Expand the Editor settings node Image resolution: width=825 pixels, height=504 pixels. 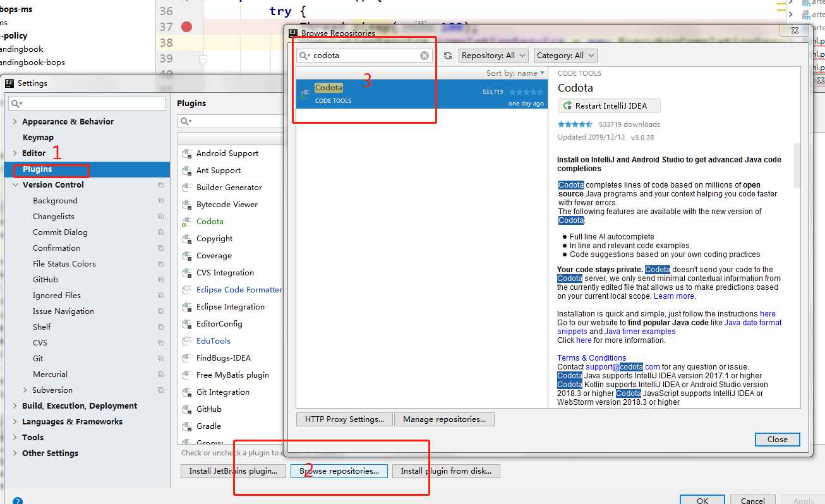click(x=15, y=153)
